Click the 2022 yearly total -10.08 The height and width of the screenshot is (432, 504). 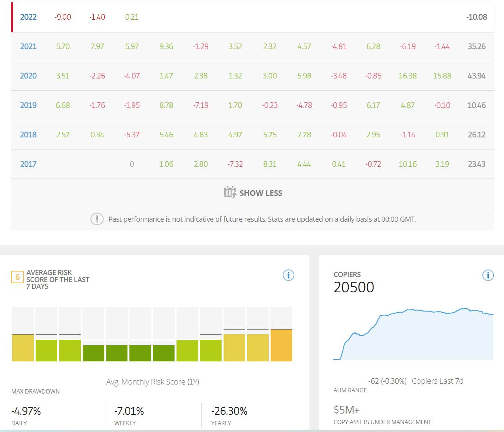pos(477,17)
